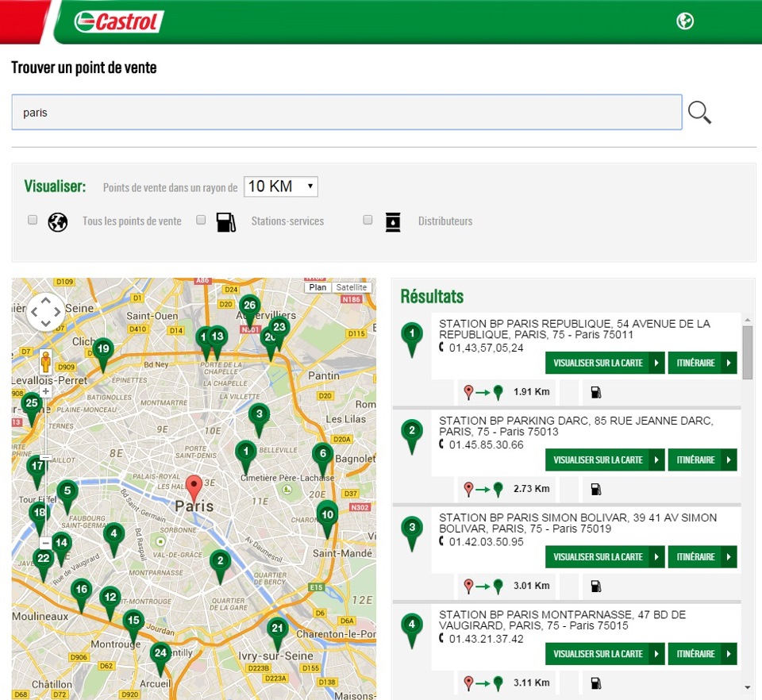This screenshot has width=762, height=700.
Task: Select the Street View pegman icon
Action: 46,361
